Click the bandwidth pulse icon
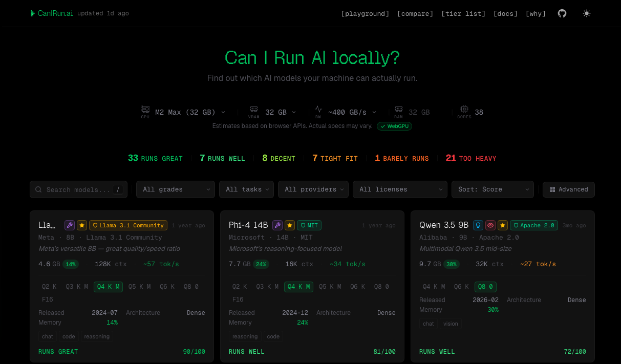621x364 pixels. pos(318,109)
